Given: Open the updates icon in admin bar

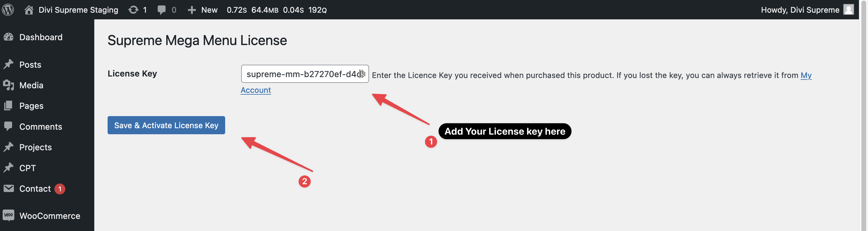Looking at the screenshot, I should 134,10.
